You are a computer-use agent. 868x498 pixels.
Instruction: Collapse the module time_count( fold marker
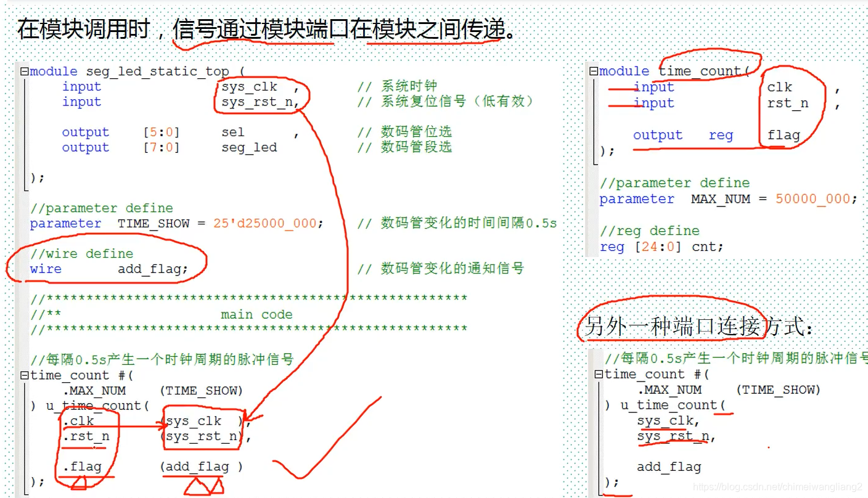click(594, 71)
